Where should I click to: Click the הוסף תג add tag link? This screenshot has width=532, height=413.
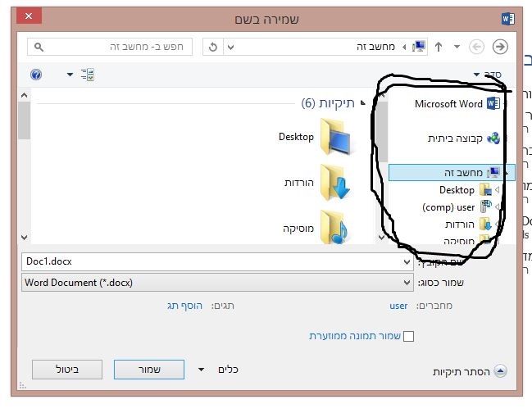click(x=184, y=306)
